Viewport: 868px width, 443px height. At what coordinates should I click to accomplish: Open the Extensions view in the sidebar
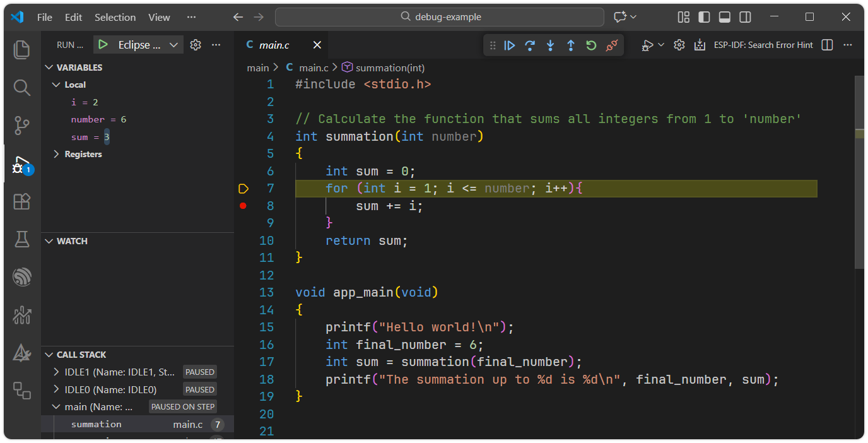coord(21,201)
